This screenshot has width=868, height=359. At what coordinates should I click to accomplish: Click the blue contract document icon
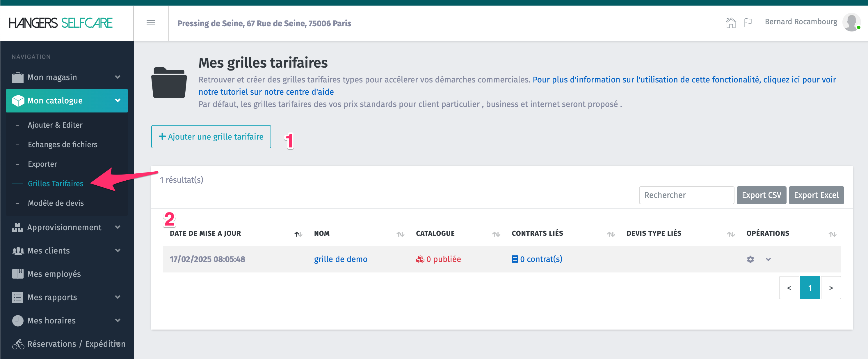(515, 259)
